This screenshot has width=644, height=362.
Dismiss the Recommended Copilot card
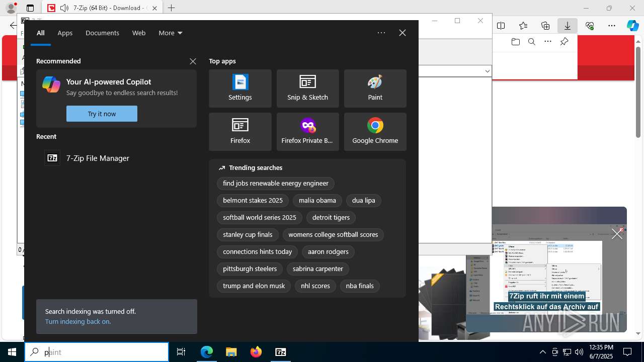pos(193,61)
